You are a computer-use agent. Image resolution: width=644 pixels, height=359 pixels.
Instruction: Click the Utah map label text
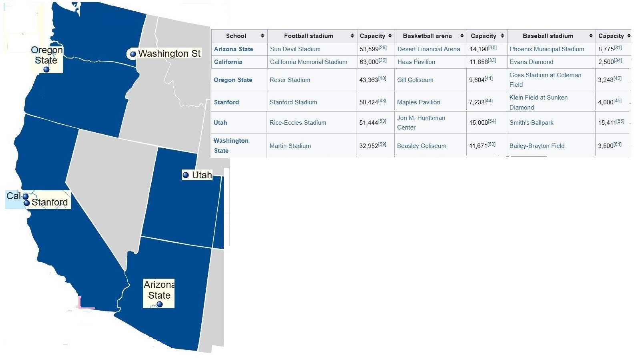pyautogui.click(x=202, y=175)
